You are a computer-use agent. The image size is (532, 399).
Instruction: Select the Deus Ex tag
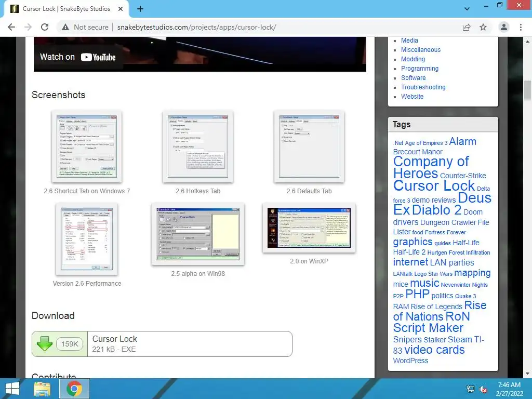coord(442,204)
